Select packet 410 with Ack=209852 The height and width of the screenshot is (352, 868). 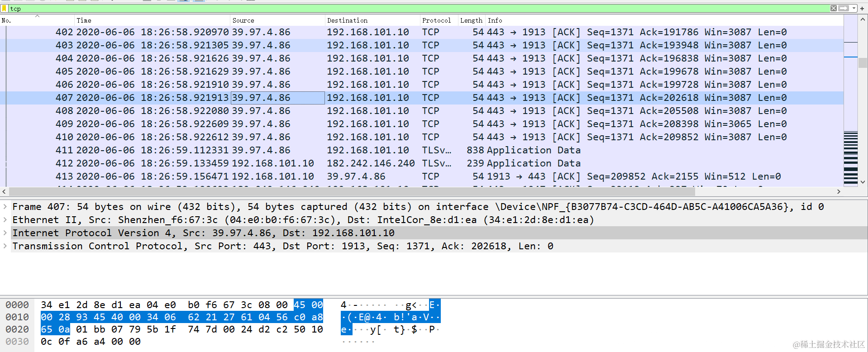coord(422,137)
